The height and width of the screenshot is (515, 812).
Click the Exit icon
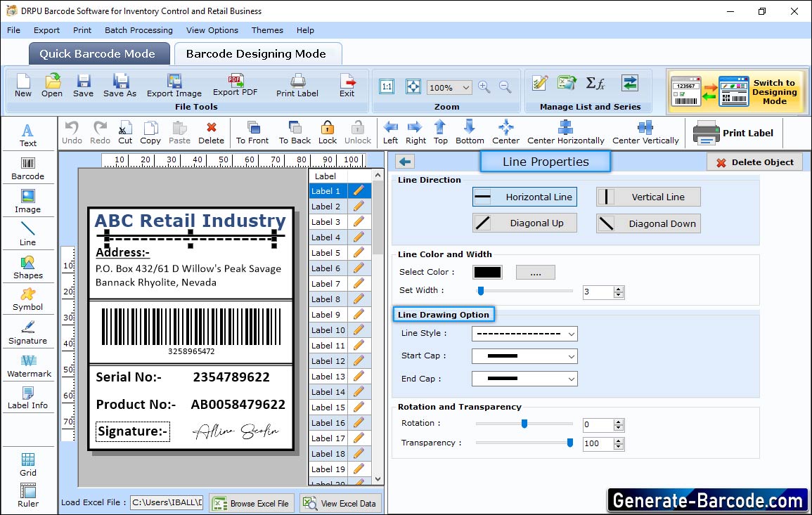point(347,86)
